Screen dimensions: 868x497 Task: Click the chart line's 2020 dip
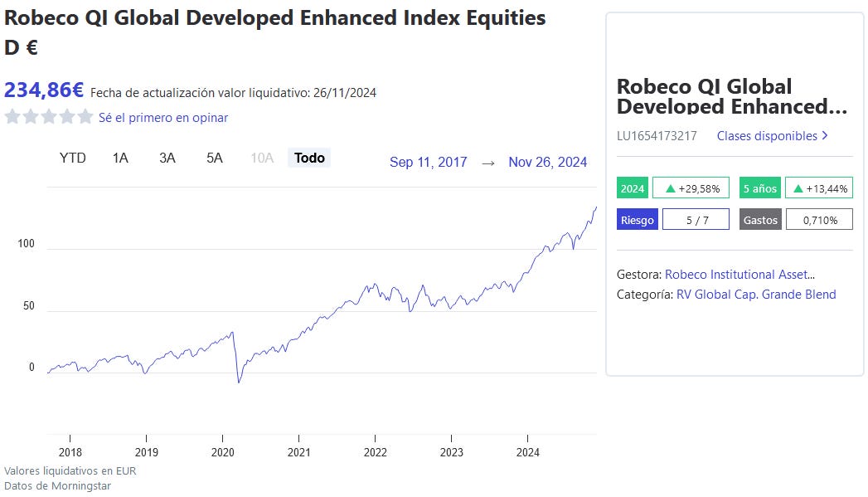(239, 381)
